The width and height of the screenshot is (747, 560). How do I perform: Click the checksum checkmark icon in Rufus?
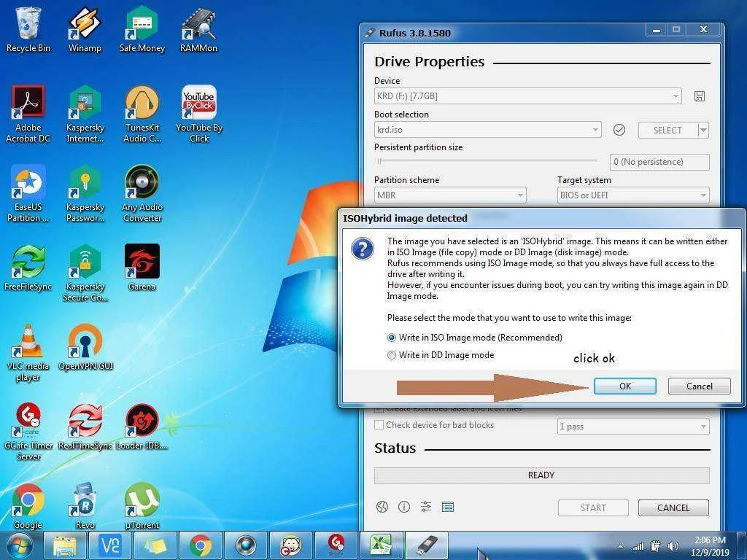point(619,130)
